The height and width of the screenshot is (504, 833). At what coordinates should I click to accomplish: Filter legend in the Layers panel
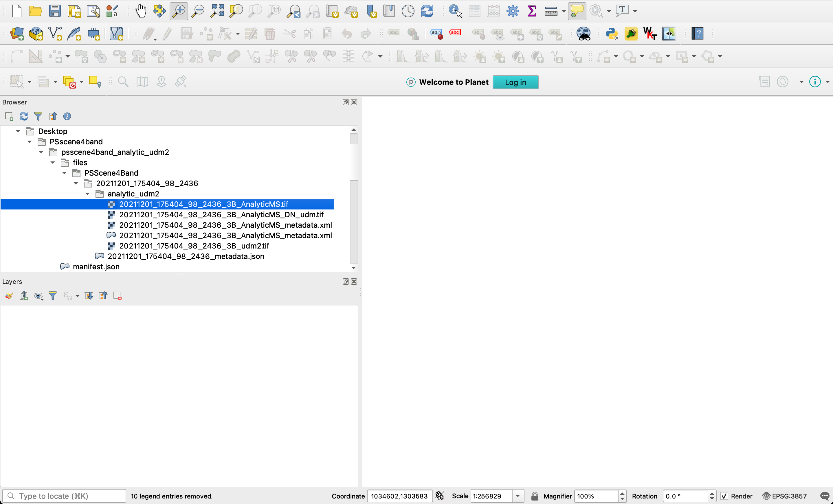point(53,296)
